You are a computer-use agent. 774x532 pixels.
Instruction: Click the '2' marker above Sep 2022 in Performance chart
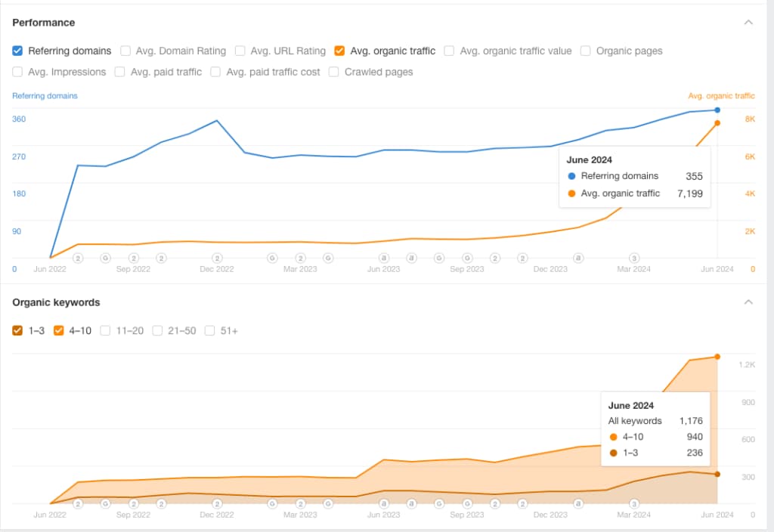pos(133,258)
